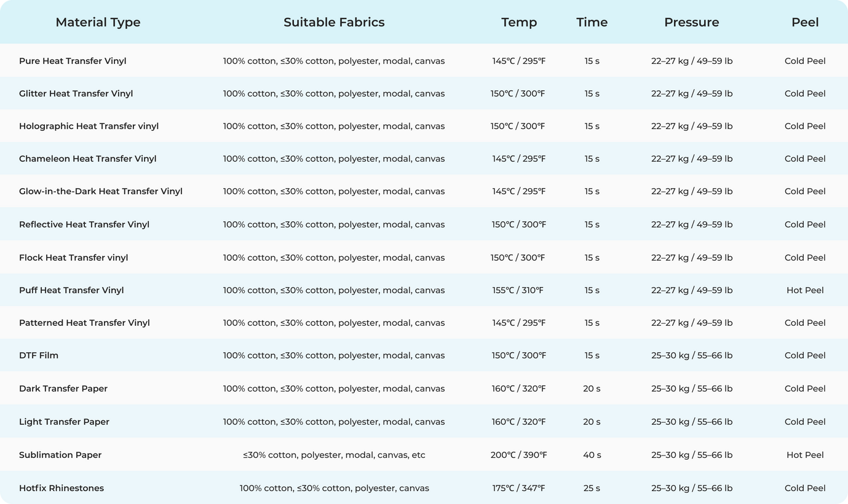This screenshot has width=848, height=504.
Task: Click the Time column header
Action: [592, 22]
